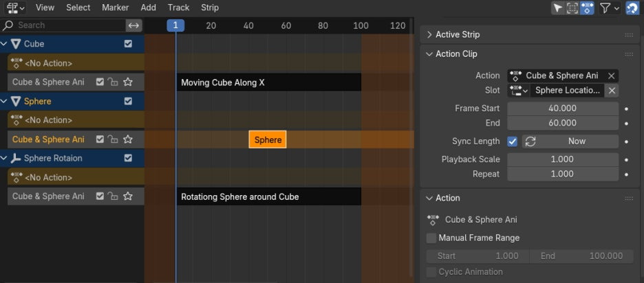This screenshot has width=644, height=283.
Task: Open the Strip menu
Action: (210, 8)
